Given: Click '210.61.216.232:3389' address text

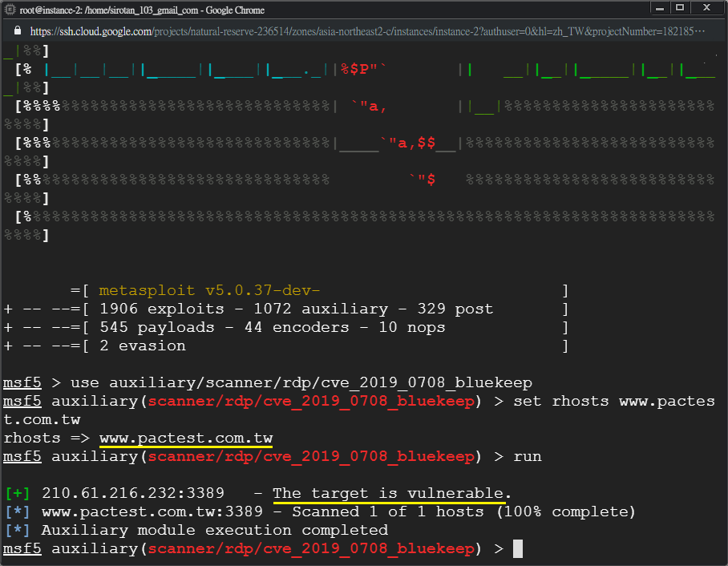Looking at the screenshot, I should tap(133, 493).
